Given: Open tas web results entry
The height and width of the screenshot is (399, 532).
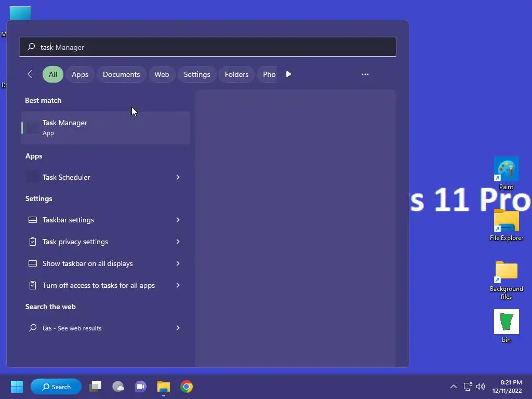Looking at the screenshot, I should pos(105,328).
